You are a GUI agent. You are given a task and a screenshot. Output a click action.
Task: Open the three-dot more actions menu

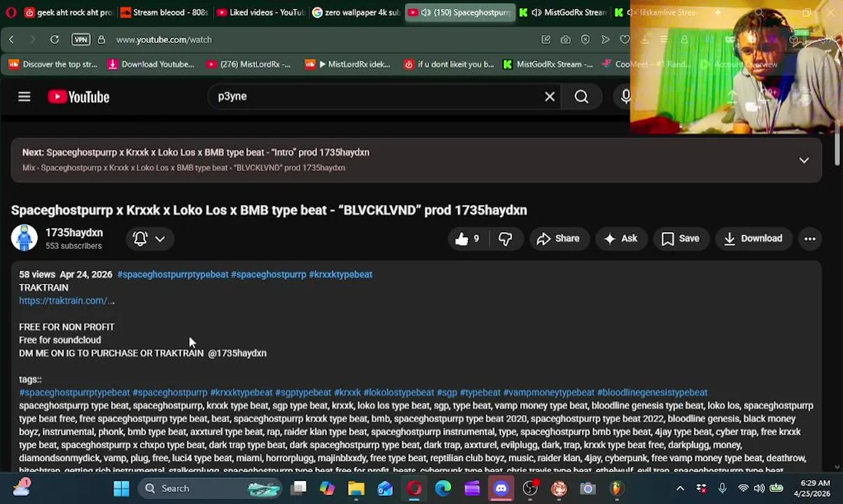pos(809,239)
